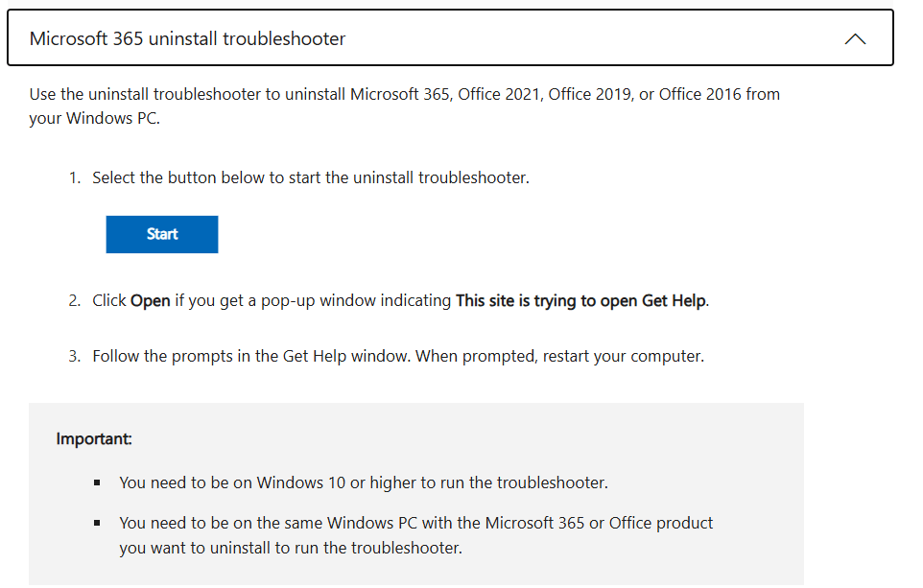Click the list number 2 marker
923x588 pixels.
[74, 301]
